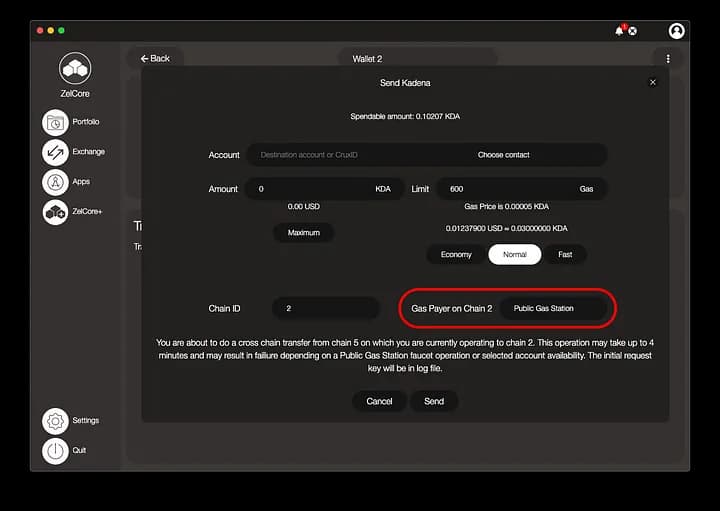Image resolution: width=720 pixels, height=511 pixels.
Task: Click the Quit menu label
Action: [x=79, y=450]
